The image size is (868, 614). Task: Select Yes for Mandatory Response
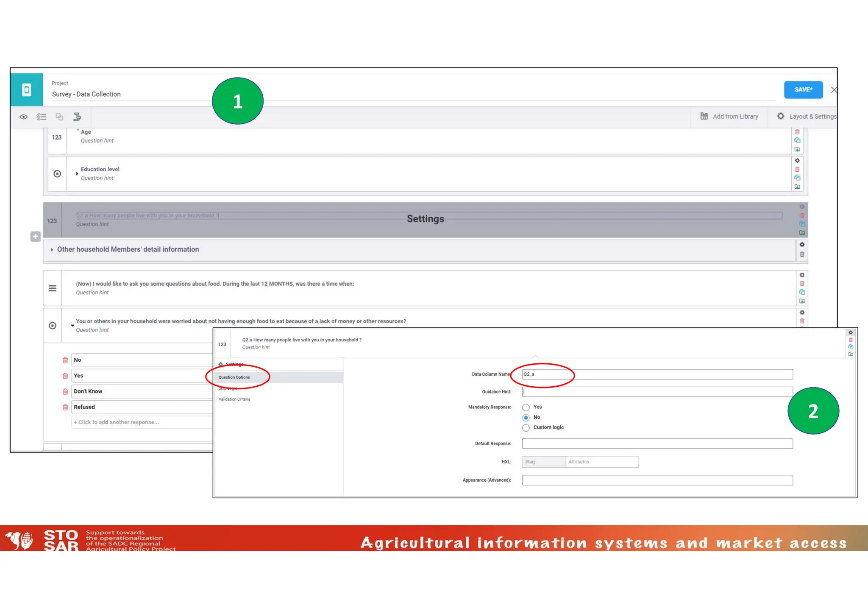526,407
